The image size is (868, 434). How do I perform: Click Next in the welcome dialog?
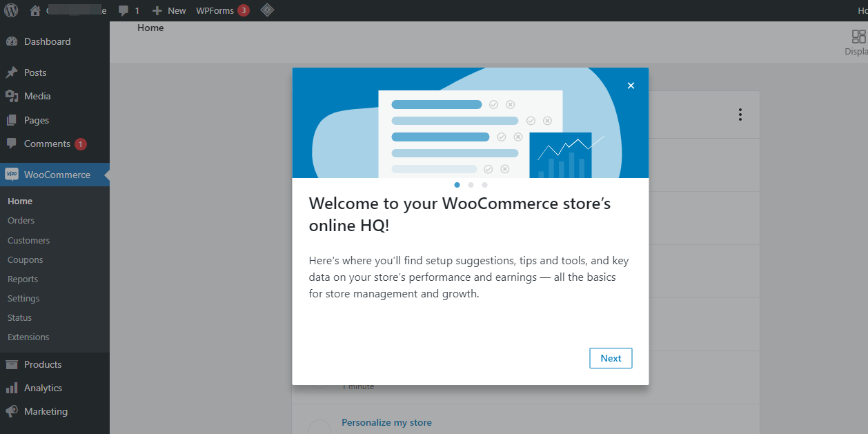(x=611, y=358)
